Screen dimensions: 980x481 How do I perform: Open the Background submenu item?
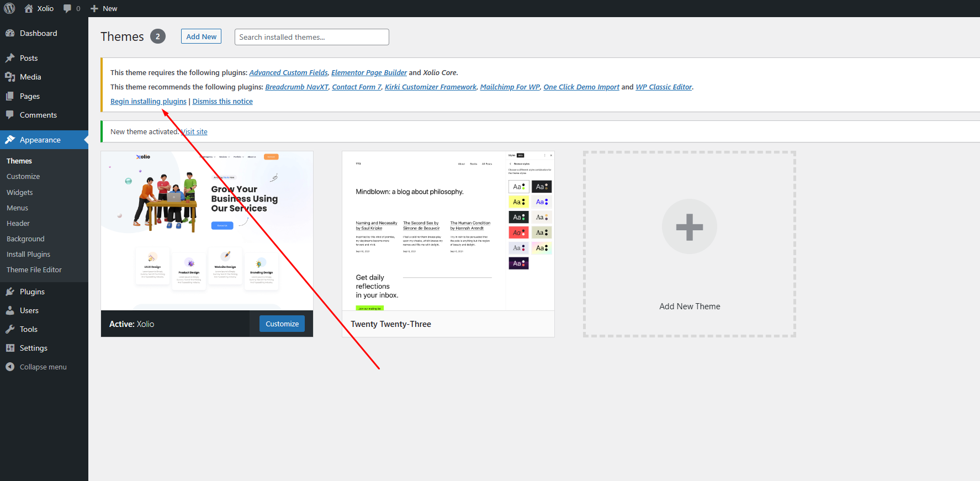tap(25, 239)
